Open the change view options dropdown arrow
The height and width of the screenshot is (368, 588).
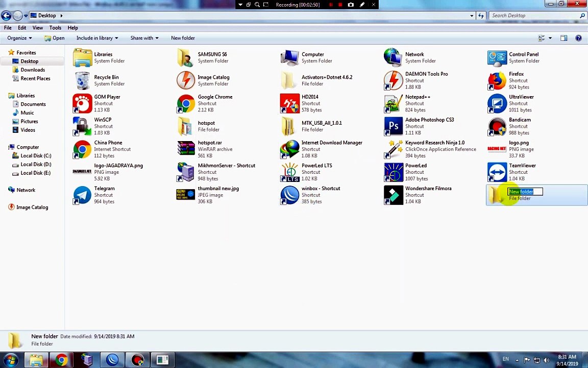(550, 38)
